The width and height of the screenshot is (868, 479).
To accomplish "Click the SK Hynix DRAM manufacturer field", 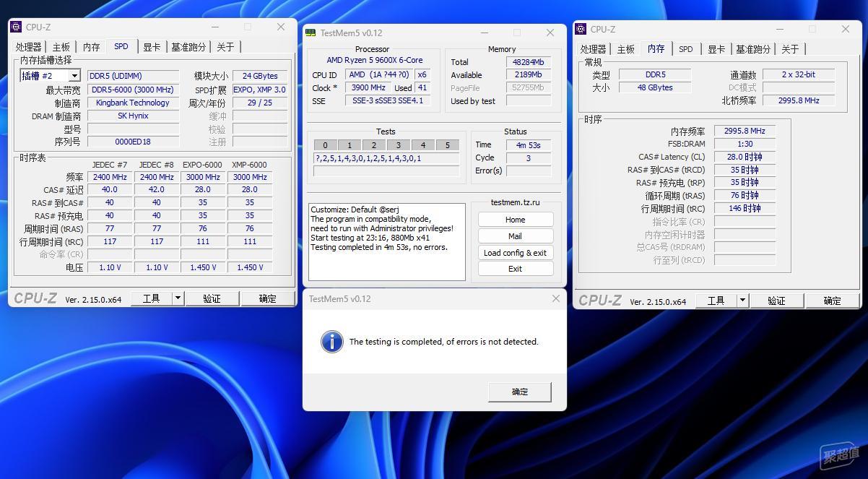I will click(x=133, y=116).
